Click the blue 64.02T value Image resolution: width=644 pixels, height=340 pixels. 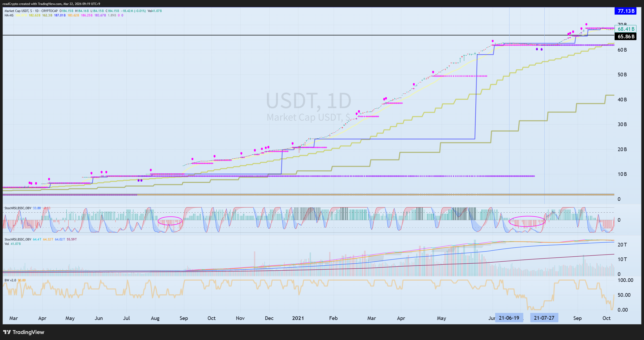click(60, 239)
